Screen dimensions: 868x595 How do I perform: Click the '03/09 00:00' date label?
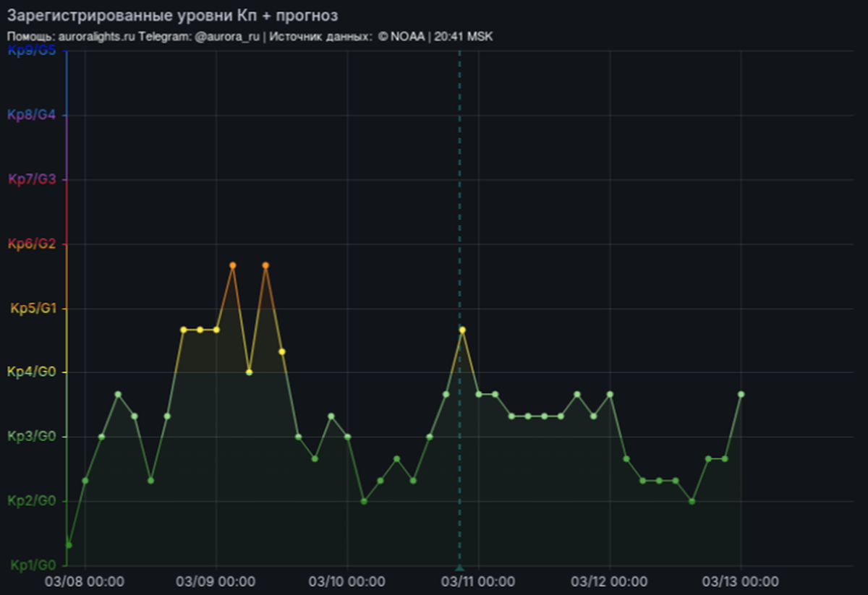[216, 581]
